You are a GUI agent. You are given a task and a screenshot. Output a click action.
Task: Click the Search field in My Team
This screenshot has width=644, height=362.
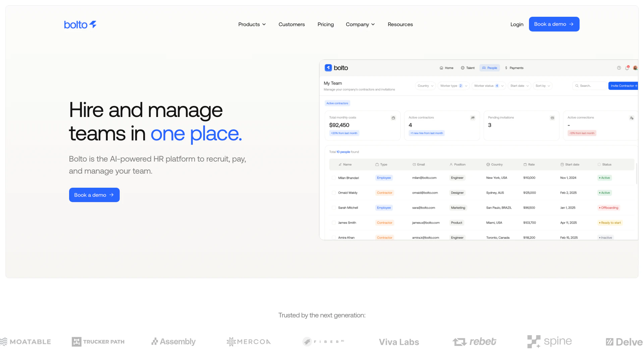click(590, 86)
